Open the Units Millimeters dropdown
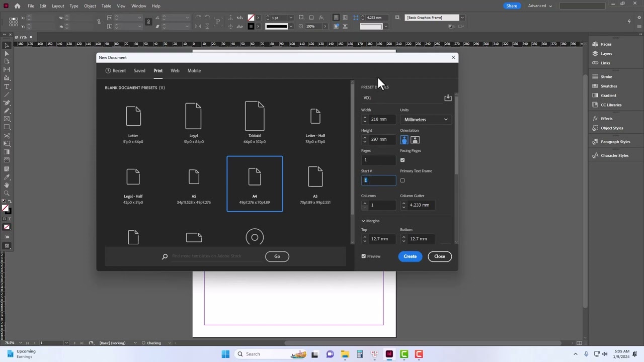Image resolution: width=644 pixels, height=362 pixels. (426, 120)
